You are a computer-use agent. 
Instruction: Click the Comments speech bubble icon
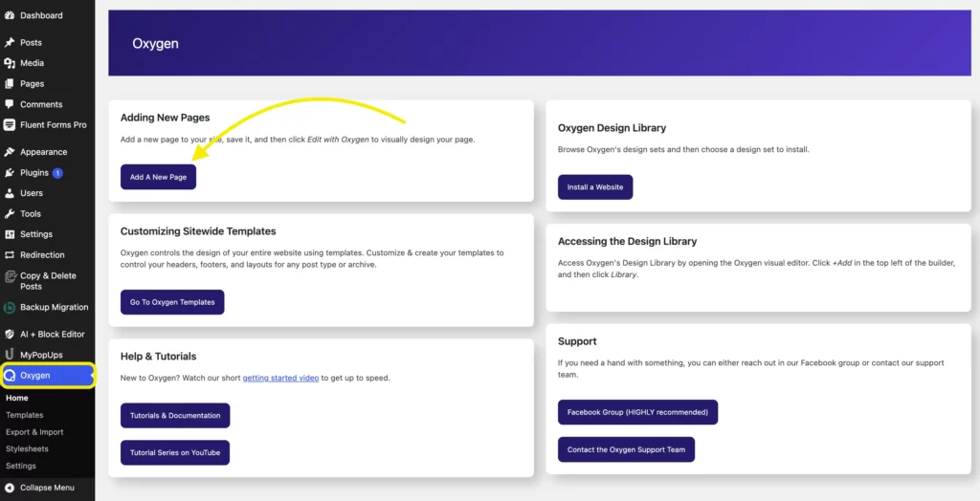10,104
